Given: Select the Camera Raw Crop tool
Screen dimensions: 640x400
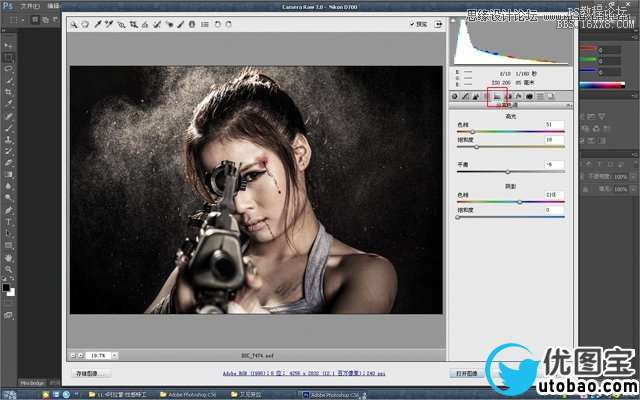Looking at the screenshot, I should tap(133, 24).
